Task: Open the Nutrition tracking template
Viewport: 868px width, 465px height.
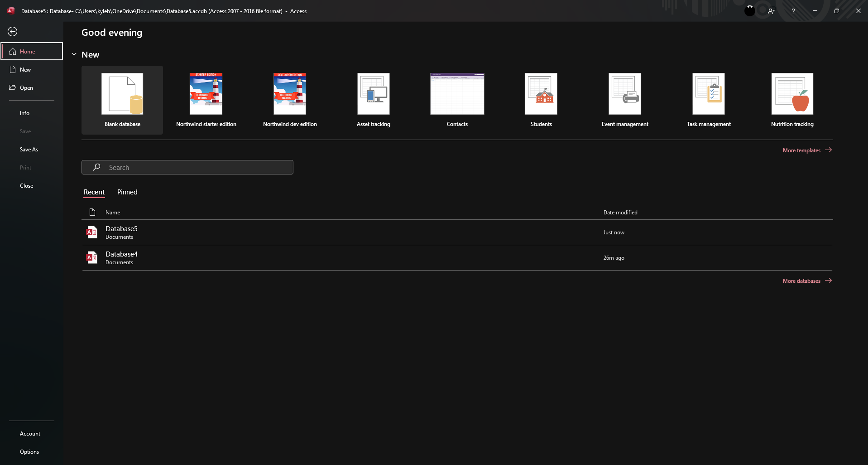Action: (x=792, y=100)
